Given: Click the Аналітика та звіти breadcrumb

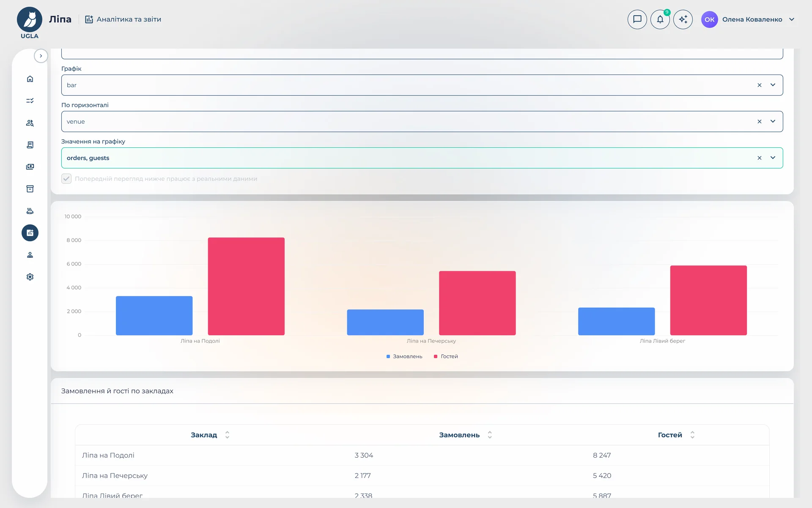Looking at the screenshot, I should pyautogui.click(x=123, y=19).
